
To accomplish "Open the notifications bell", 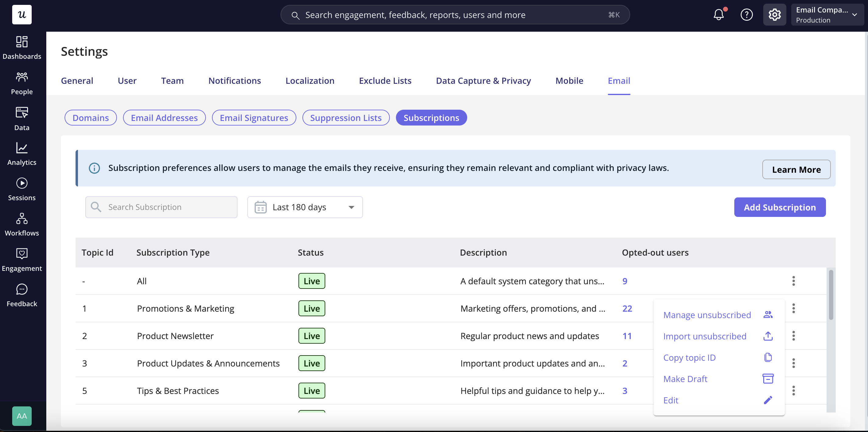I will 718,15.
